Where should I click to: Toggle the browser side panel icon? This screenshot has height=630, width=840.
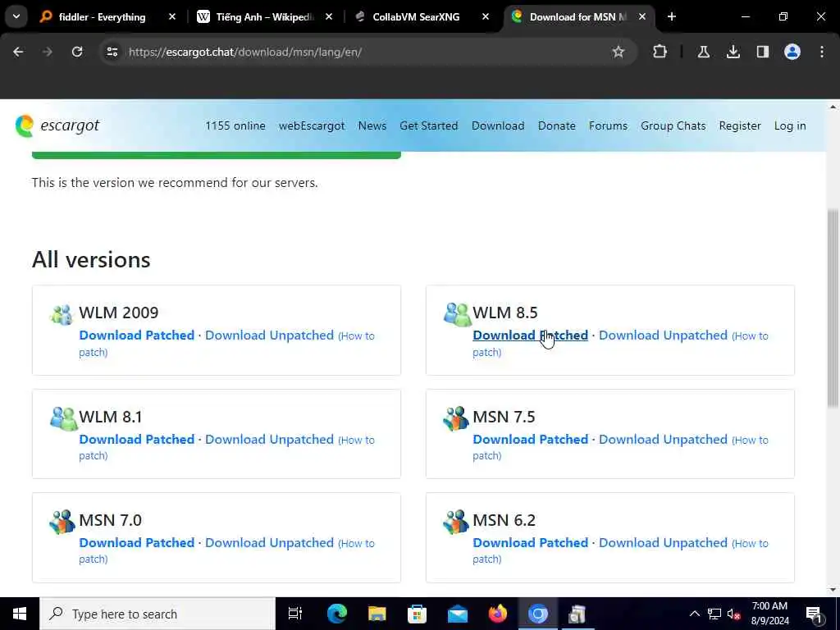tap(762, 52)
